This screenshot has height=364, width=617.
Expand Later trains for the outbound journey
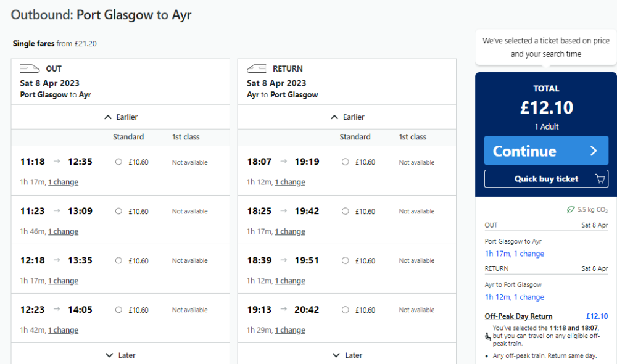(120, 355)
